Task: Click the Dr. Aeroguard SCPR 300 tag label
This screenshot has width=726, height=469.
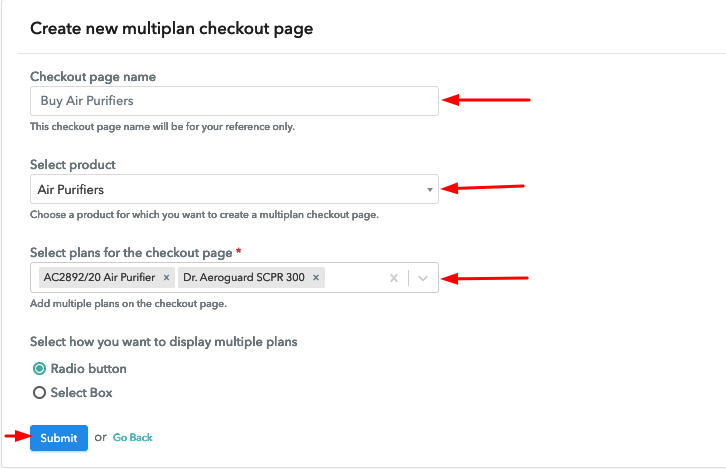Action: (244, 277)
